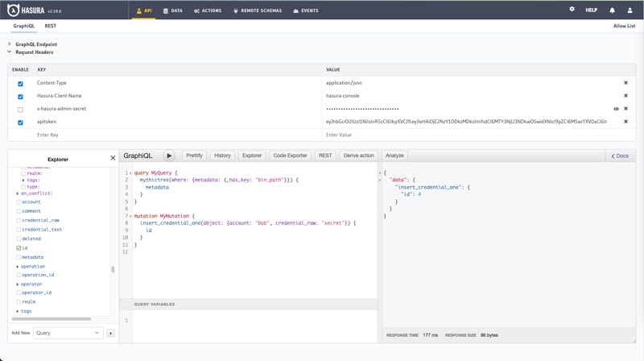Remove the apitoken header row
Screen dimensions: 644x361
(625, 122)
